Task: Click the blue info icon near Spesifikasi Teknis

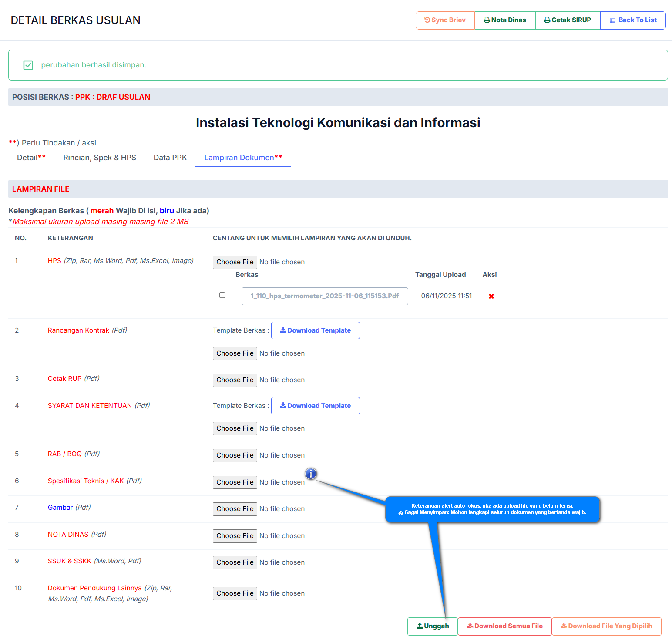Action: coord(310,474)
